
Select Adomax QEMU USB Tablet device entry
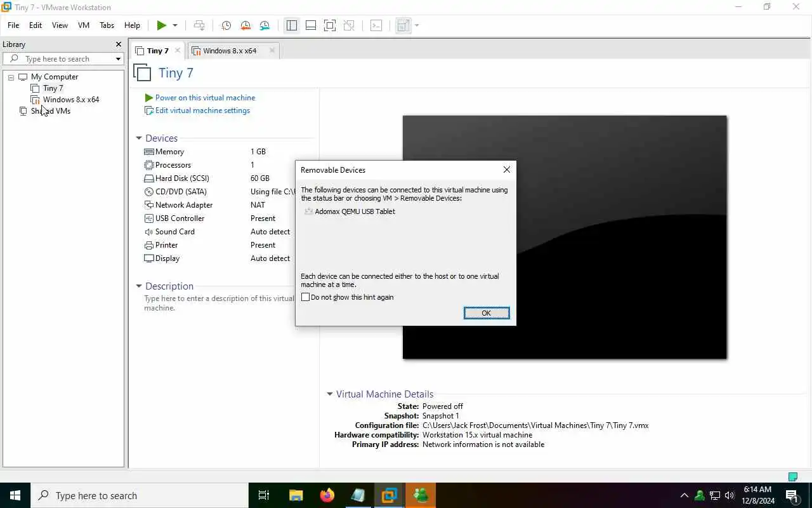coord(350,211)
